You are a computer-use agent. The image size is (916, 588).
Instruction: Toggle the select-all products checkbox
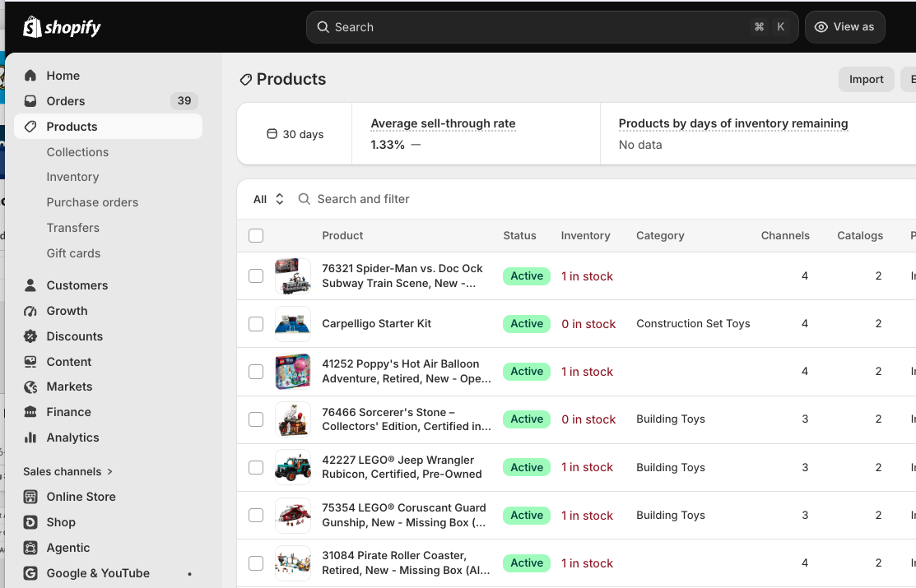click(x=256, y=235)
